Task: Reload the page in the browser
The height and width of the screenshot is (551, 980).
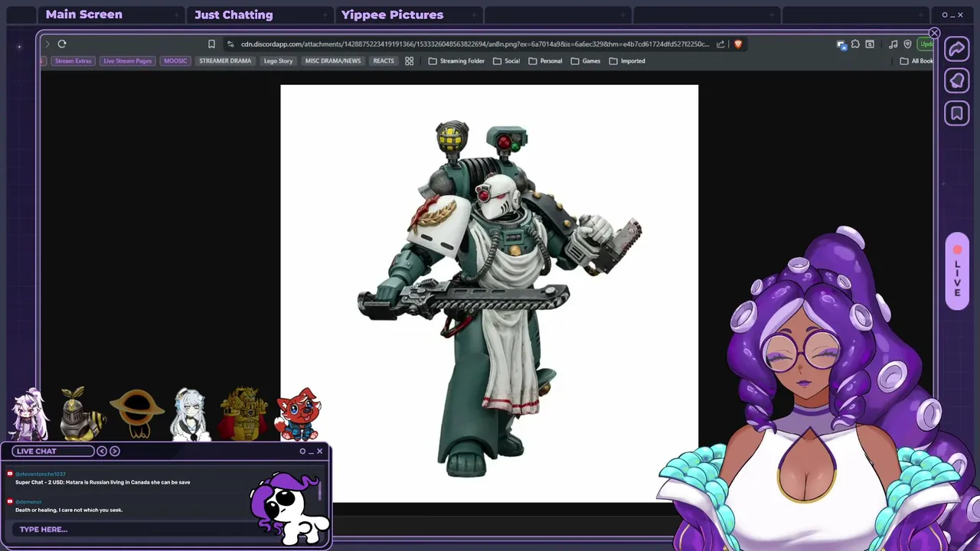Action: pos(62,44)
